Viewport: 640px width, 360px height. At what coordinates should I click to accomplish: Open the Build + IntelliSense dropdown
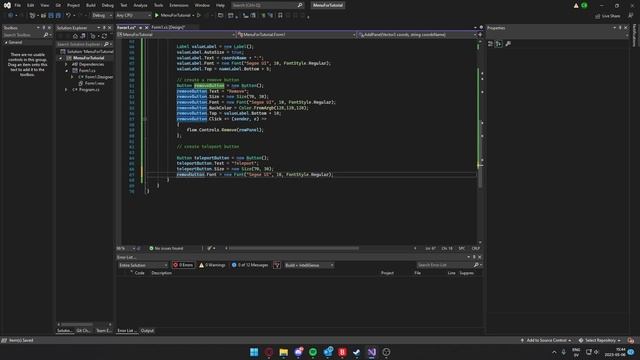[309, 265]
